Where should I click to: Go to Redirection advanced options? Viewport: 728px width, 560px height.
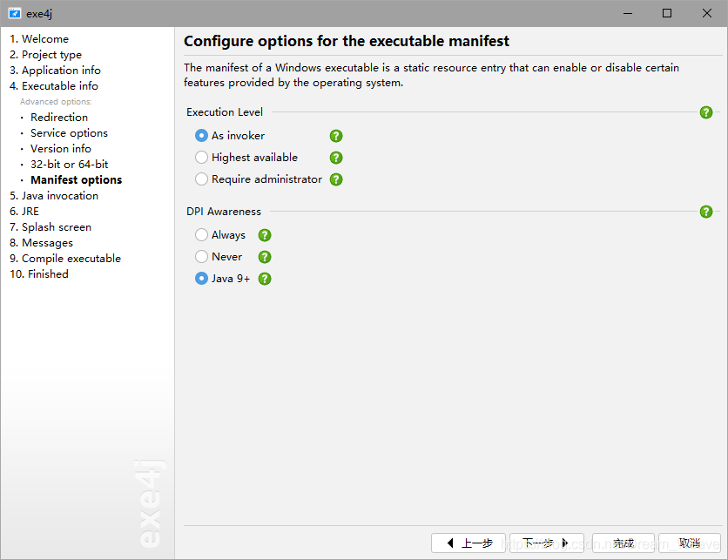(x=59, y=118)
